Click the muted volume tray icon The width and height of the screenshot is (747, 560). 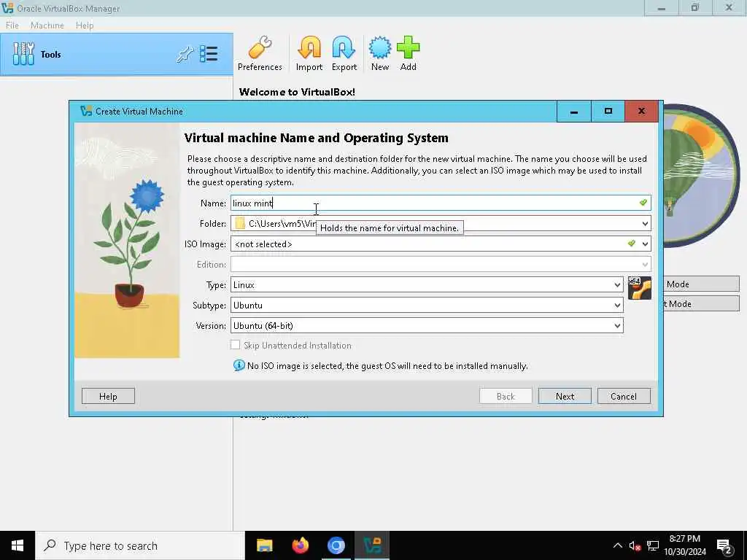click(635, 545)
